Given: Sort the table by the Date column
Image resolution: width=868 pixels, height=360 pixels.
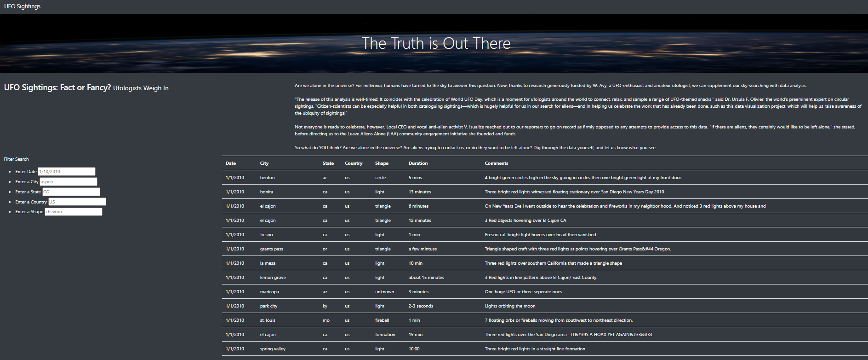Looking at the screenshot, I should 230,163.
